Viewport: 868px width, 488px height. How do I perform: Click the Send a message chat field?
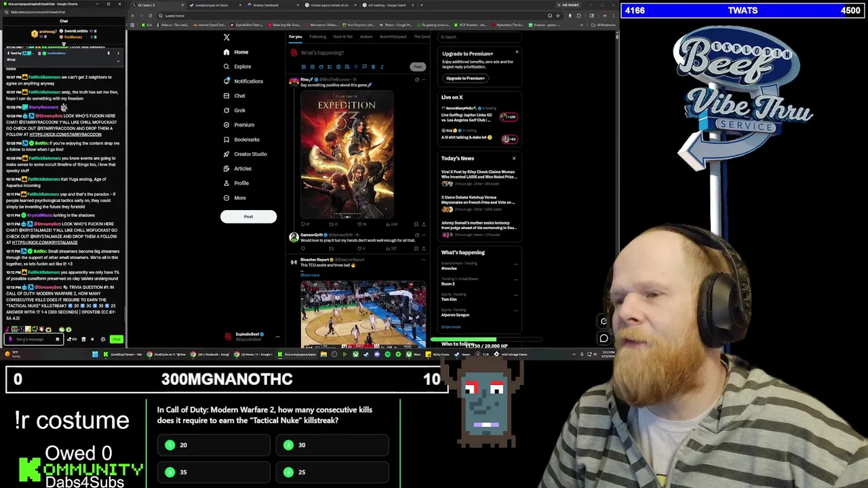pos(33,339)
